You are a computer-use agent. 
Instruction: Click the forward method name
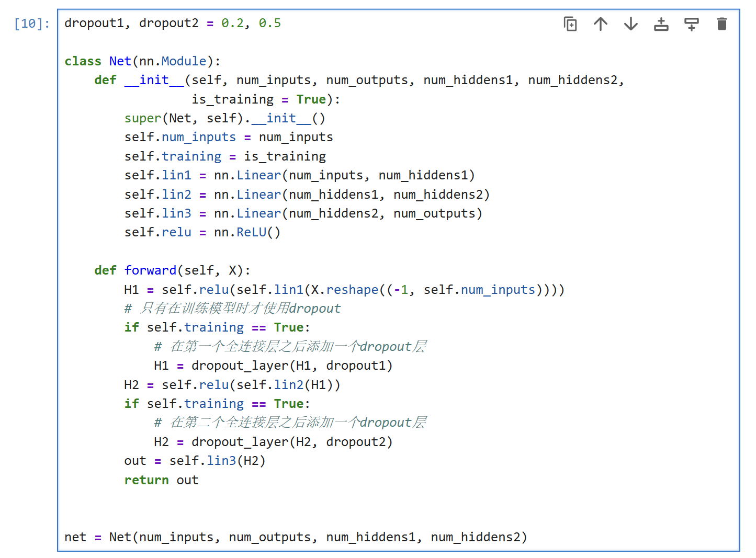tap(150, 270)
